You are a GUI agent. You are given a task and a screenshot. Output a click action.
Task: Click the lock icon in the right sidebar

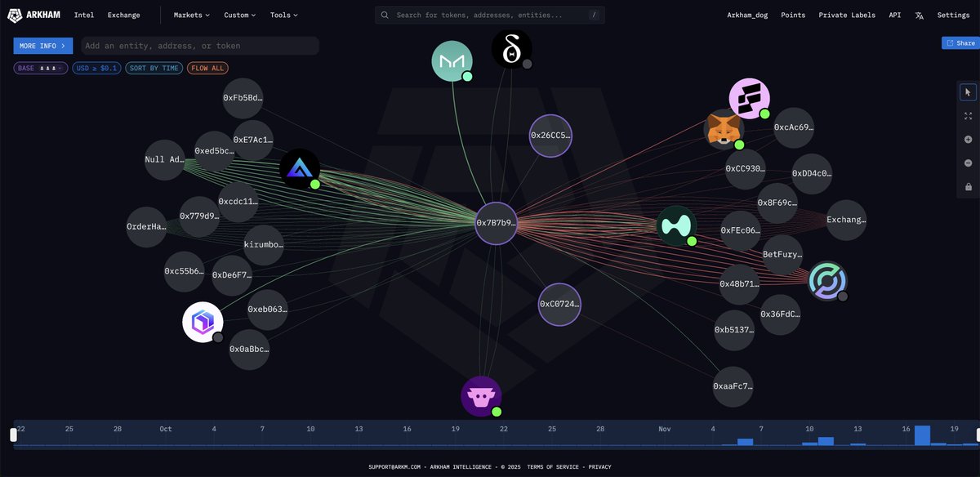(x=969, y=186)
